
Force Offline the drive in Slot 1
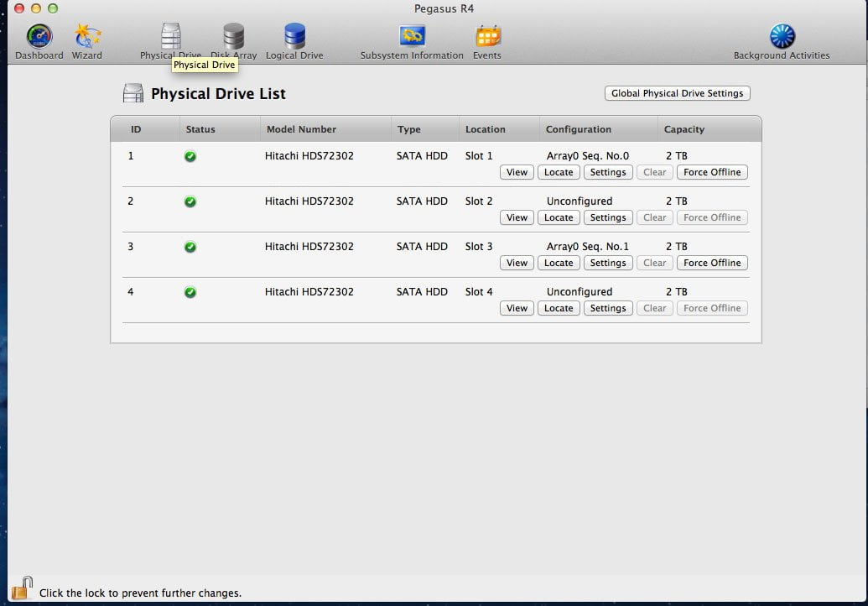(x=712, y=172)
